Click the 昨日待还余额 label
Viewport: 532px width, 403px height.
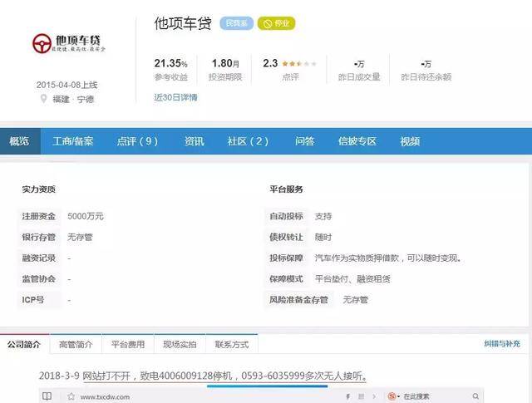click(x=426, y=77)
